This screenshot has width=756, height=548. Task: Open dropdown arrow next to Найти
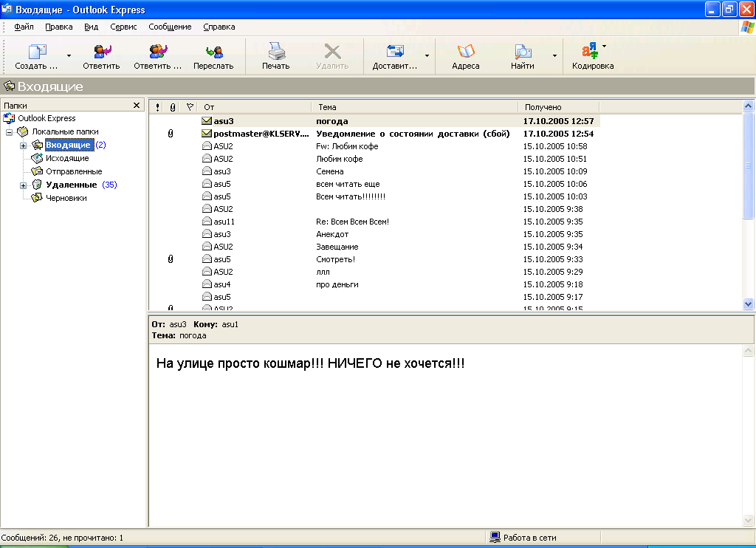click(554, 55)
